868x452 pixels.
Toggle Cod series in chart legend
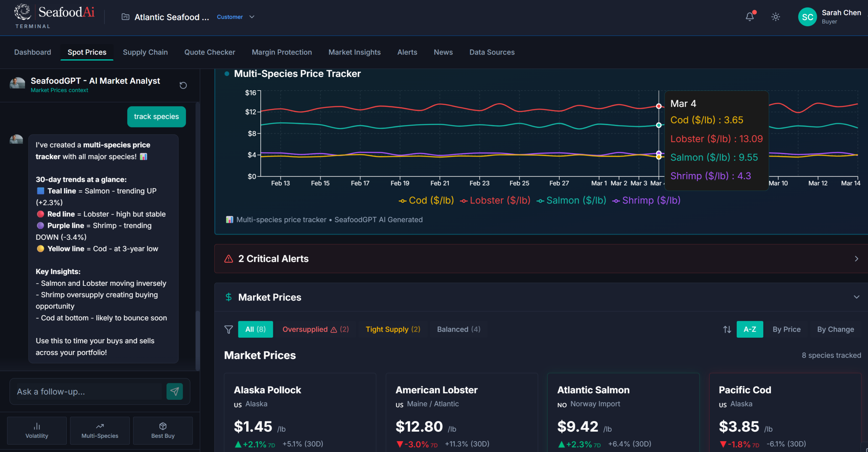tap(426, 200)
